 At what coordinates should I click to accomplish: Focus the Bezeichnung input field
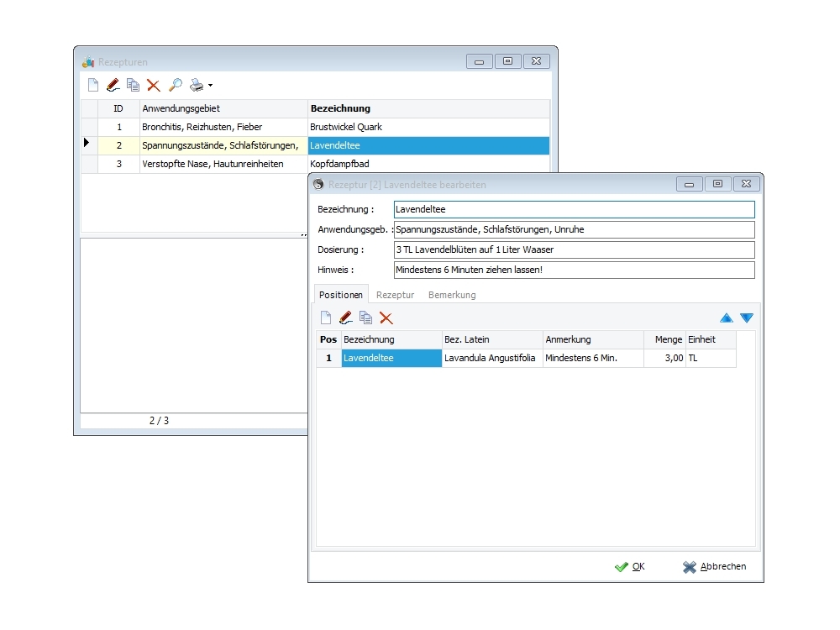[575, 209]
